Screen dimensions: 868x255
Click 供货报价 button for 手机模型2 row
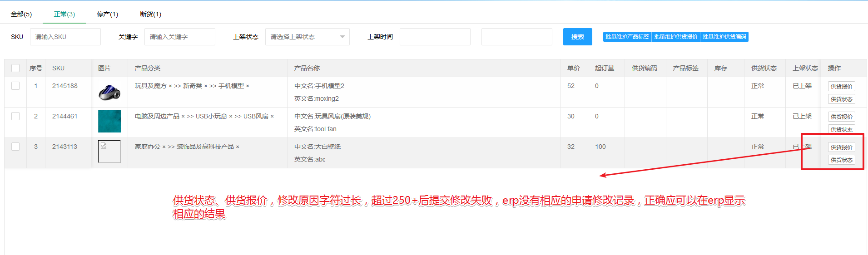click(842, 86)
